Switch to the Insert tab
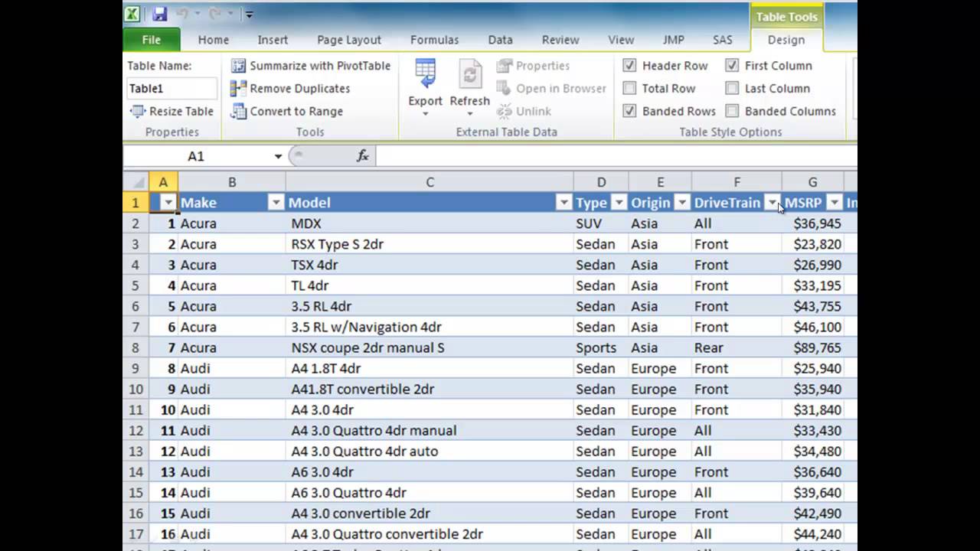Screen dimensions: 980x551 273,40
